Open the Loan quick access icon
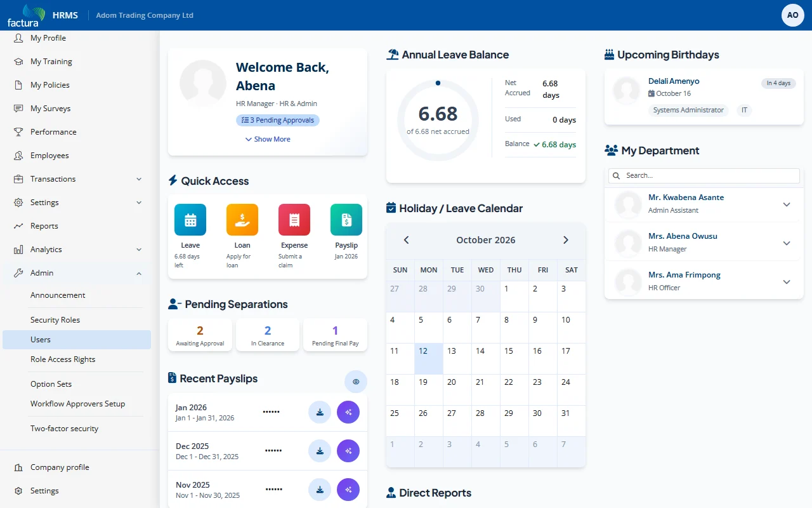 [x=242, y=220]
